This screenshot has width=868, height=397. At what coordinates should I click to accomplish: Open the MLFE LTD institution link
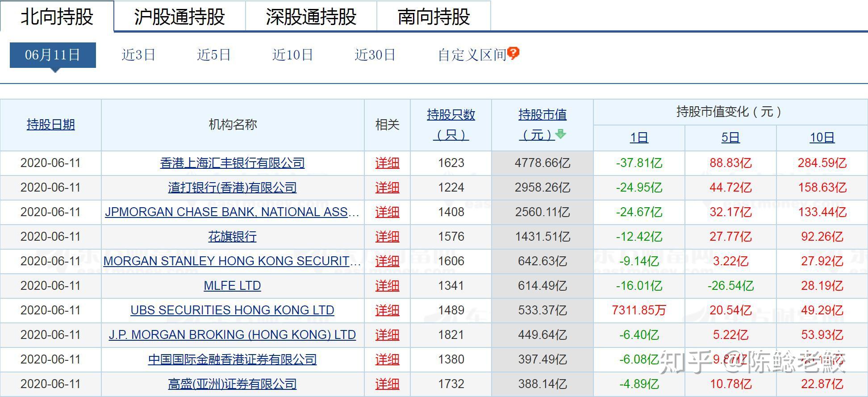(232, 286)
